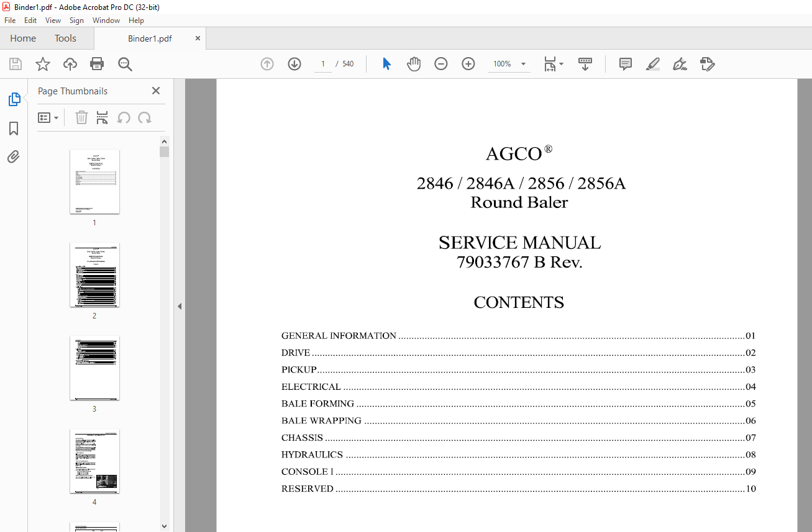Viewport: 812px width, 532px height.
Task: Open the Window menu
Action: [106, 20]
